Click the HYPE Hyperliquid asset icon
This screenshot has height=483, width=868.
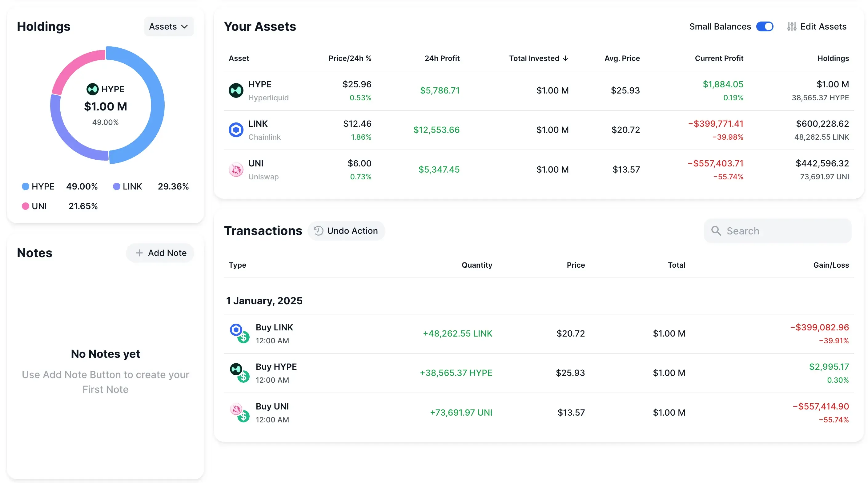(x=236, y=90)
